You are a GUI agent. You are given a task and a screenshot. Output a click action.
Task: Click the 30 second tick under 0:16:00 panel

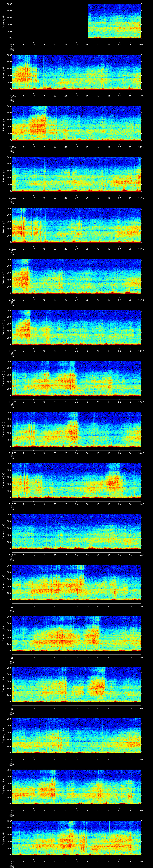click(77, 402)
